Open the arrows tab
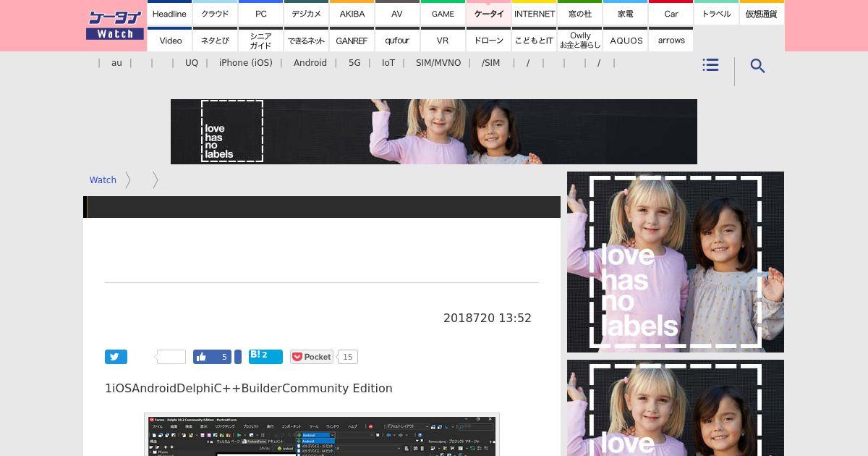 [671, 40]
